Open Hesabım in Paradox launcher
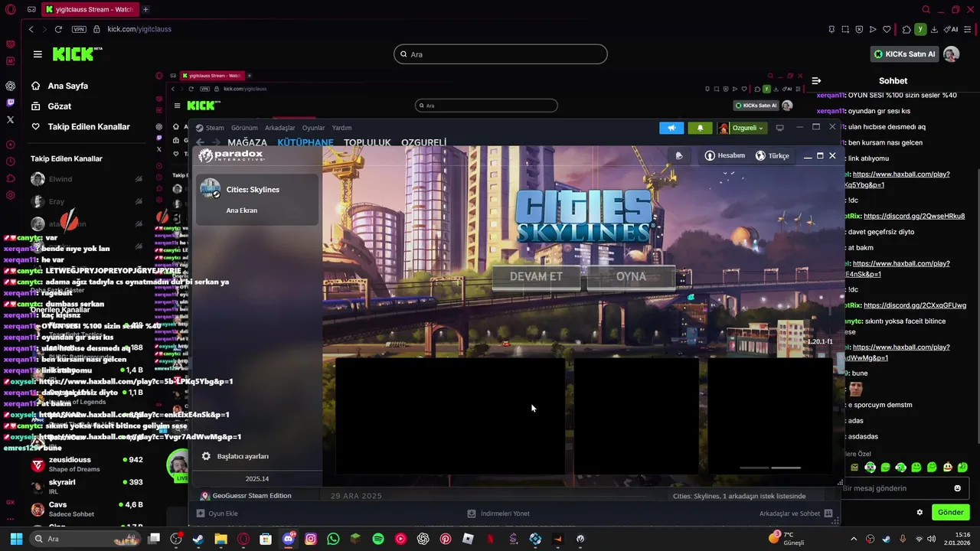Viewport: 980px width, 551px height. click(x=724, y=155)
